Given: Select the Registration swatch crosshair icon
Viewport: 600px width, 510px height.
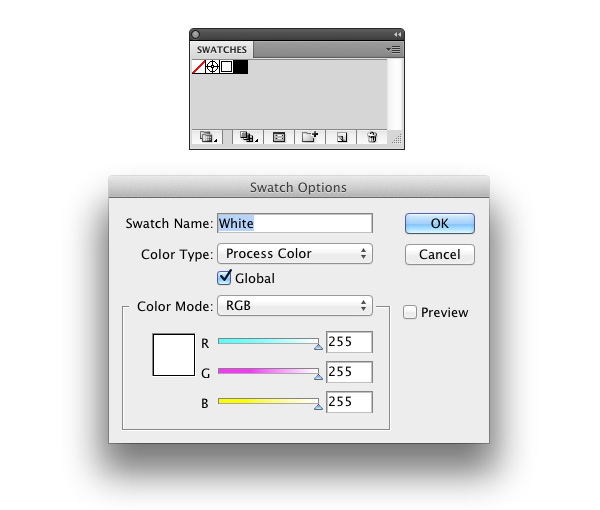Looking at the screenshot, I should click(212, 67).
